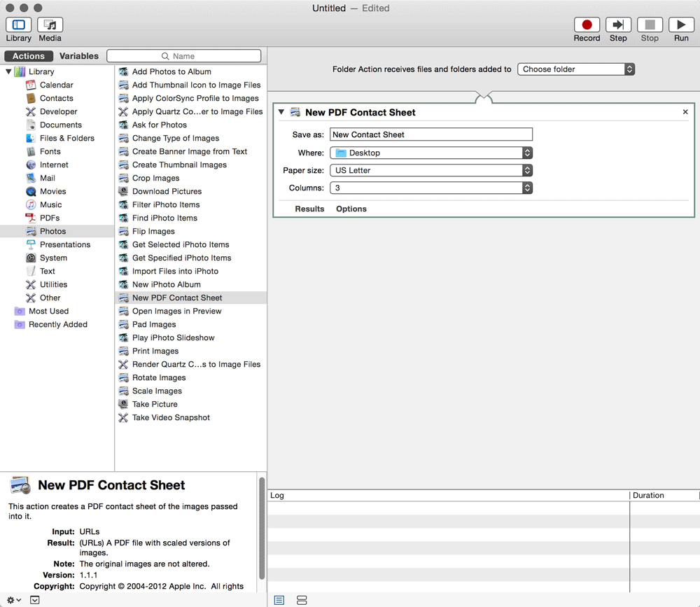Click the Name search field
Viewport: 700px width, 607px height.
184,56
